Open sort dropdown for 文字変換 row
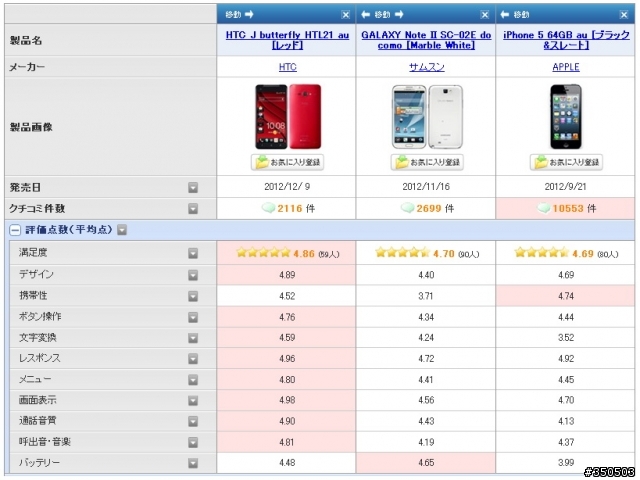Image resolution: width=640 pixels, height=480 pixels. pyautogui.click(x=193, y=338)
